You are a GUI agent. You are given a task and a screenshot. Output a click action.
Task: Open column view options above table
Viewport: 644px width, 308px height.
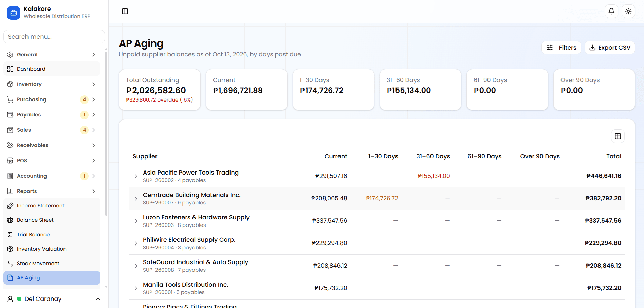point(618,136)
